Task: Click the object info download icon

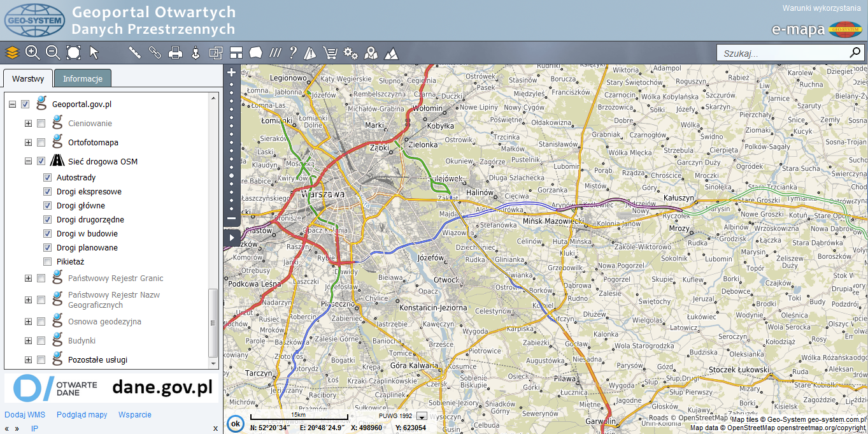Action: tap(196, 52)
